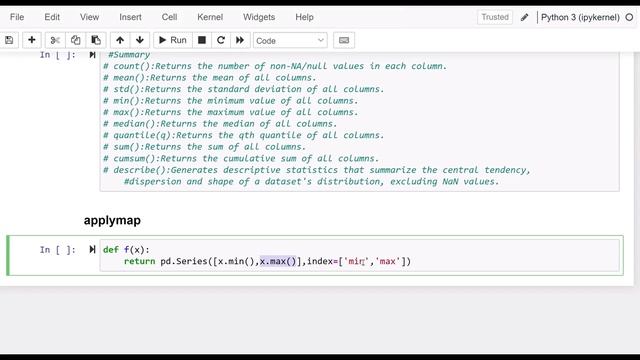Screen dimensions: 640x360
Task: Click the count() comment line
Action: pos(275,66)
